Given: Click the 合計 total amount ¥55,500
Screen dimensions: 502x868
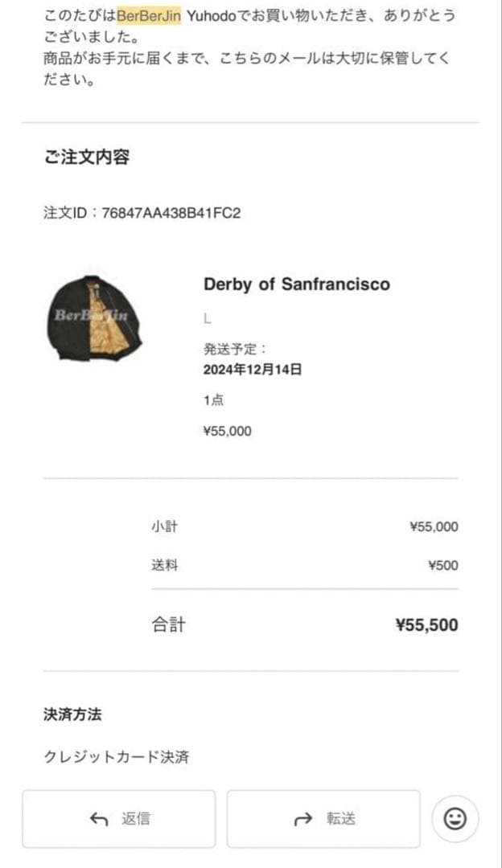Looking at the screenshot, I should (427, 624).
